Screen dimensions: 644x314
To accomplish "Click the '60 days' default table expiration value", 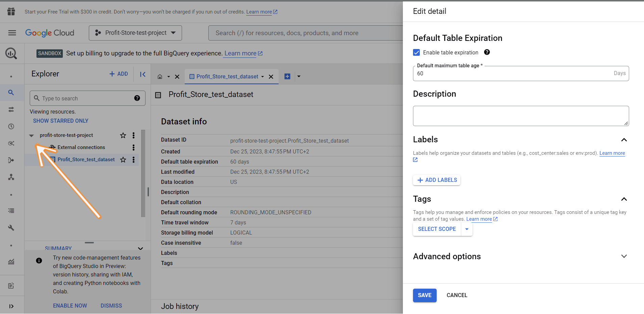I will click(239, 162).
